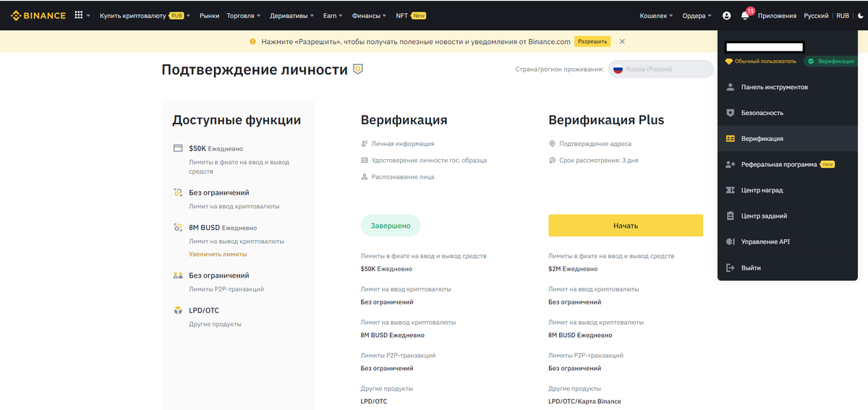Viewport: 868px width, 410px height.
Task: Close the notification permission banner
Action: 622,42
